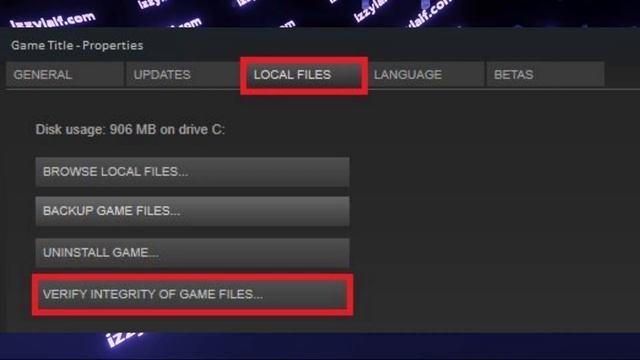The height and width of the screenshot is (360, 640).
Task: Verify integrity of game files
Action: coord(192,294)
